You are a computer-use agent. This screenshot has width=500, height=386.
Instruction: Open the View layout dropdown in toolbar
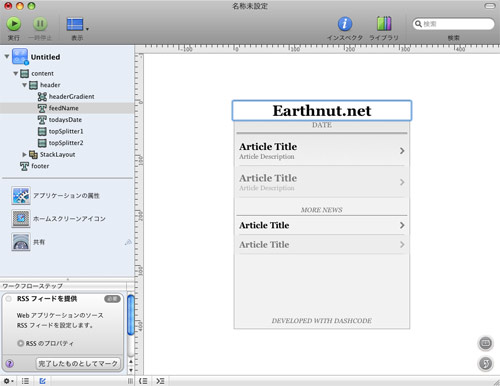77,24
